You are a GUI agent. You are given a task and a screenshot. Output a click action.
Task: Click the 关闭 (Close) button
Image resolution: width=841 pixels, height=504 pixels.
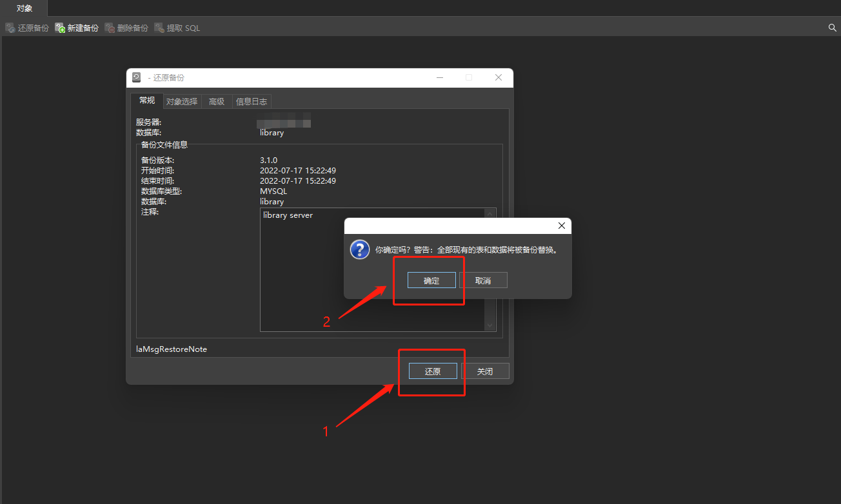click(485, 371)
